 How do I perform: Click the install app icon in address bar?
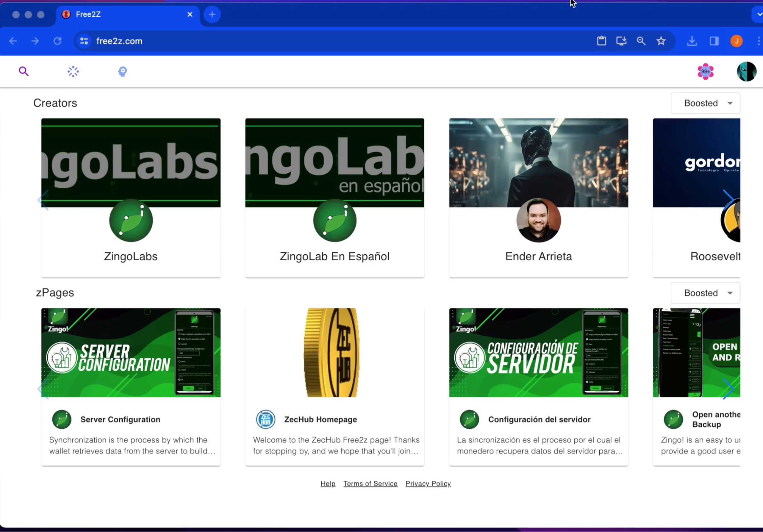pyautogui.click(x=621, y=41)
